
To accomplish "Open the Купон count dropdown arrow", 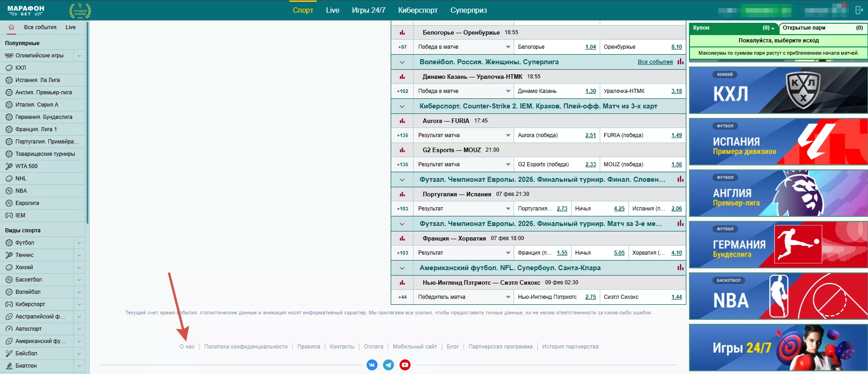I will tap(772, 28).
